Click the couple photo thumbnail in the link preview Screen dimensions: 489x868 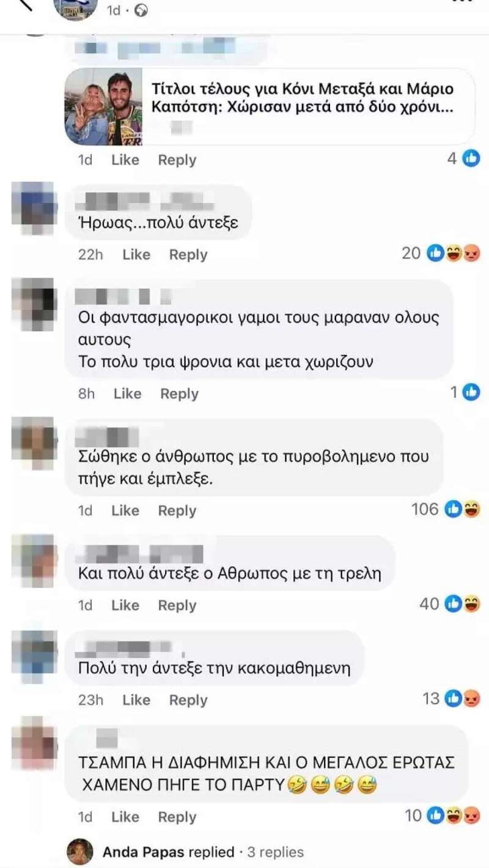click(x=103, y=106)
